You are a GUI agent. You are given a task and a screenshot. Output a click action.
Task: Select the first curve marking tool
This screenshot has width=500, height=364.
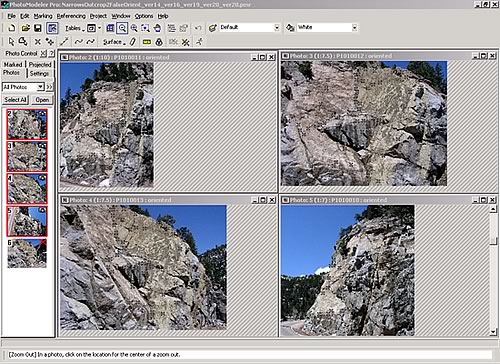click(x=78, y=42)
